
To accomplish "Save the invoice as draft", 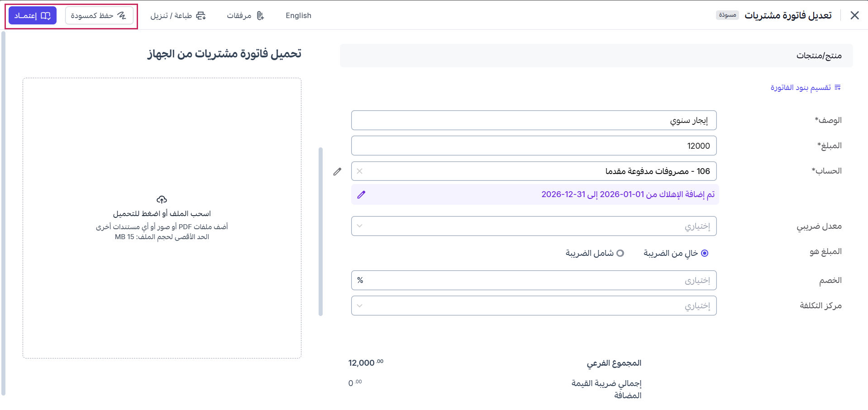I will pyautogui.click(x=99, y=16).
